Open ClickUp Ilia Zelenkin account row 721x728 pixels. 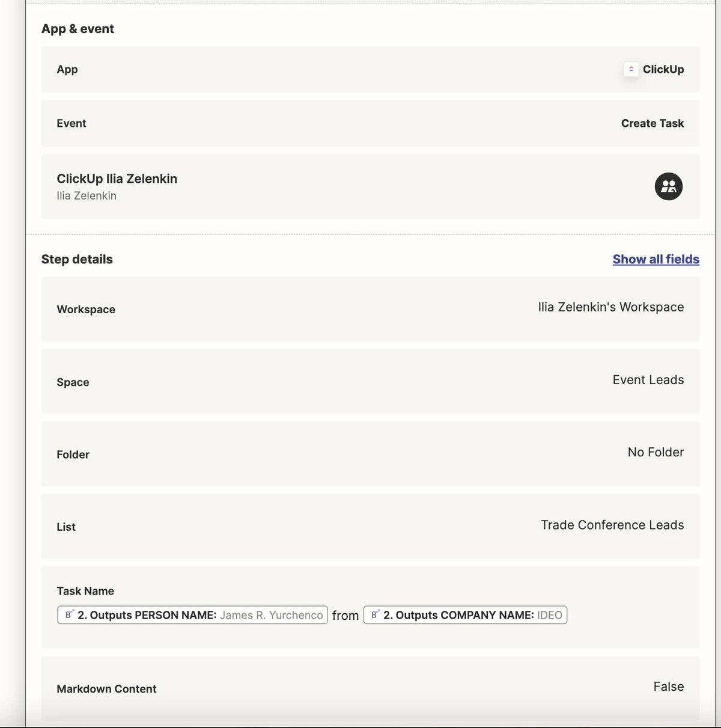coord(370,186)
